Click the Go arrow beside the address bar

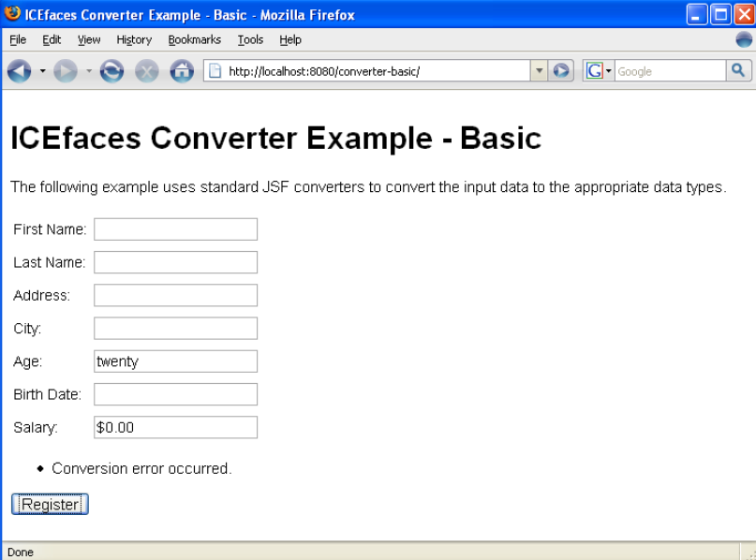click(562, 71)
